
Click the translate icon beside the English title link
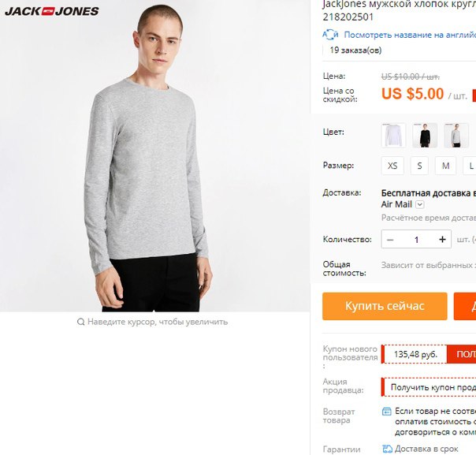pos(330,35)
